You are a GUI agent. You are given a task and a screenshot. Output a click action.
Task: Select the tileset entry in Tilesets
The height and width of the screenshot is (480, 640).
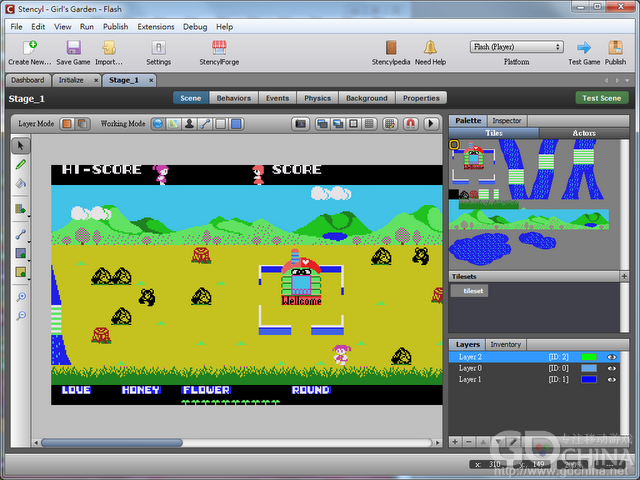[469, 291]
